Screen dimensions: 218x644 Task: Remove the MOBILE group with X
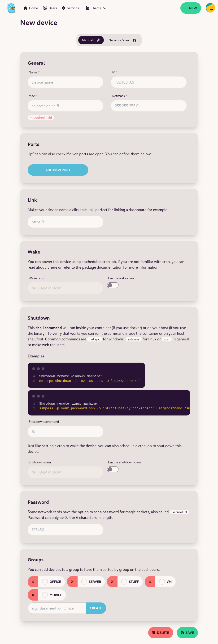click(33, 595)
